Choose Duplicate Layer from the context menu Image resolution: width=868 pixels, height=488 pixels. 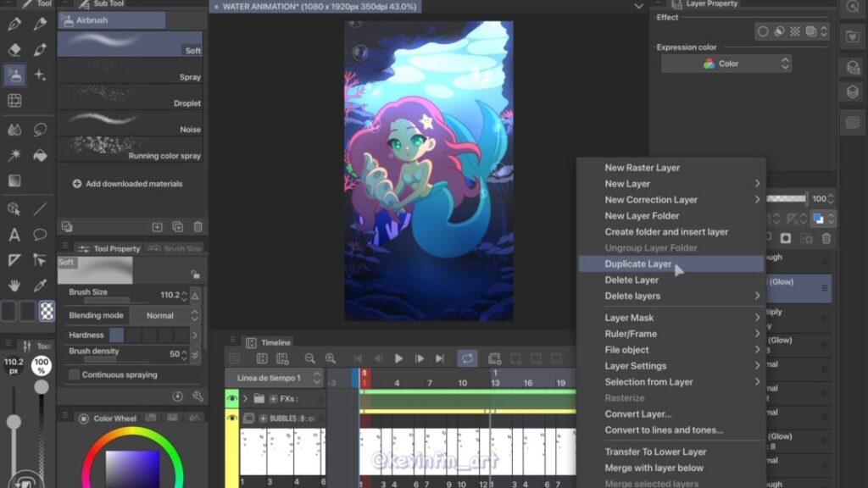[x=671, y=264]
